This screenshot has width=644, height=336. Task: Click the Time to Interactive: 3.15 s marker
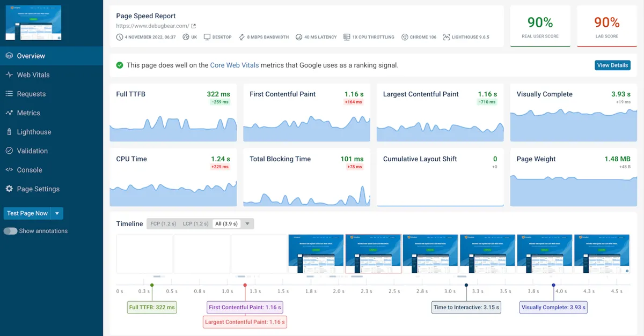tap(466, 308)
